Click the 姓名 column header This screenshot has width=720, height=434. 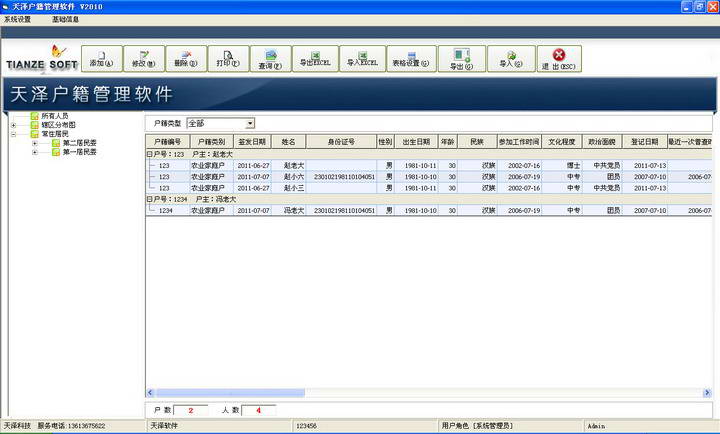(x=290, y=142)
